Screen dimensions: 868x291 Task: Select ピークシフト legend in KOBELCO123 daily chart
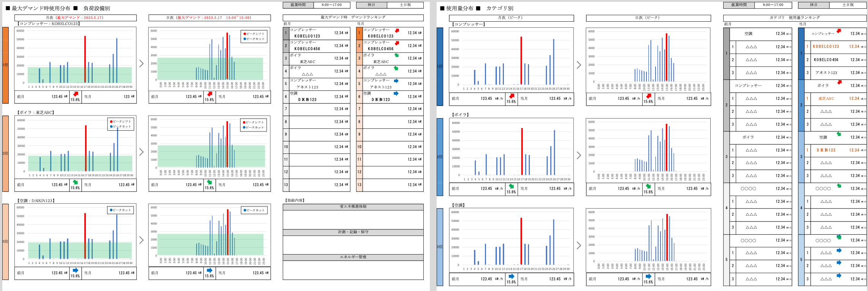tap(254, 34)
